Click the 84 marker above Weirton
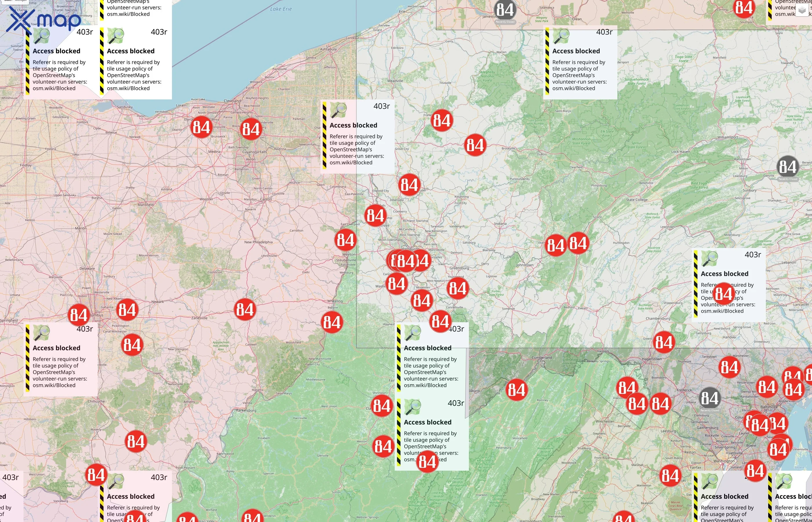 click(346, 240)
